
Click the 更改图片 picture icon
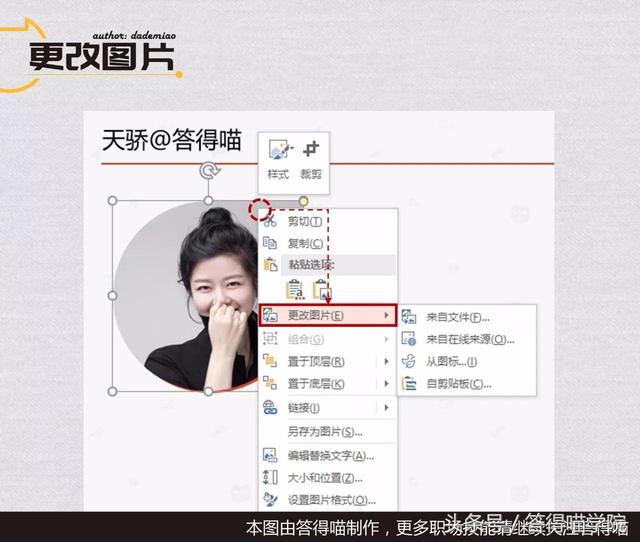270,315
